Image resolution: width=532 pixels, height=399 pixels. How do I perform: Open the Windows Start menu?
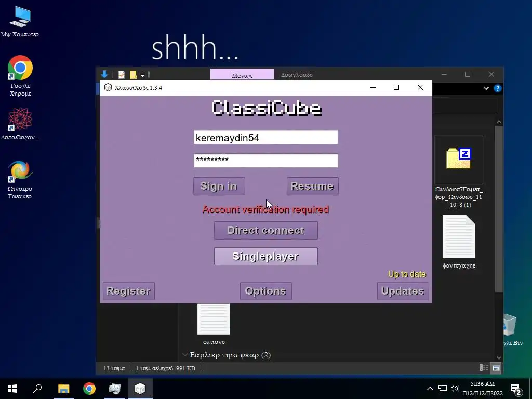12,389
